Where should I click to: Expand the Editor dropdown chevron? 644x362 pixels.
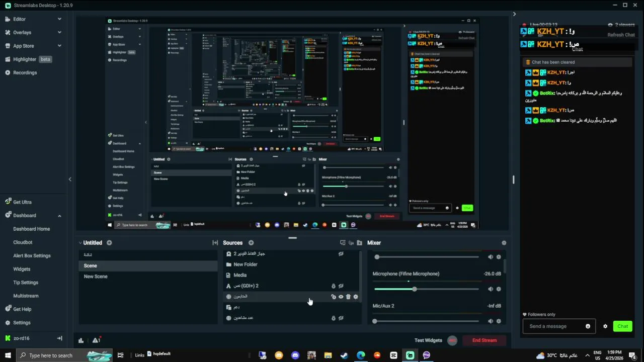[x=59, y=19]
